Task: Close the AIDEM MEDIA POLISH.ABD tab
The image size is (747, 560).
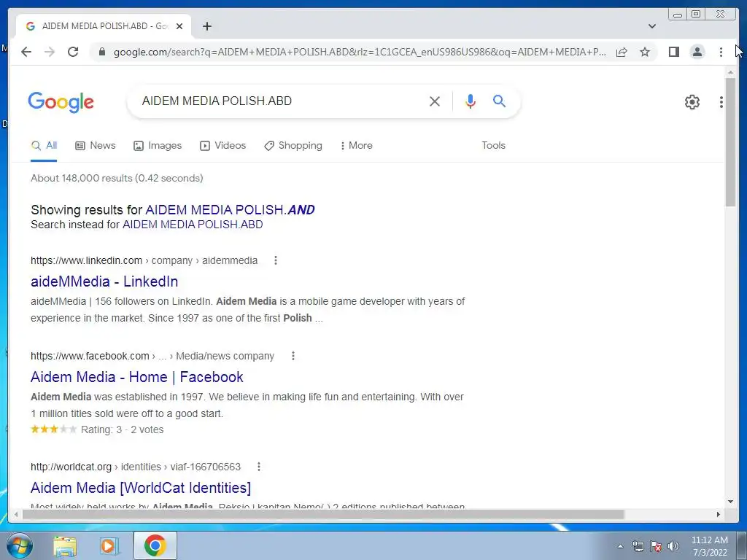Action: [x=179, y=26]
